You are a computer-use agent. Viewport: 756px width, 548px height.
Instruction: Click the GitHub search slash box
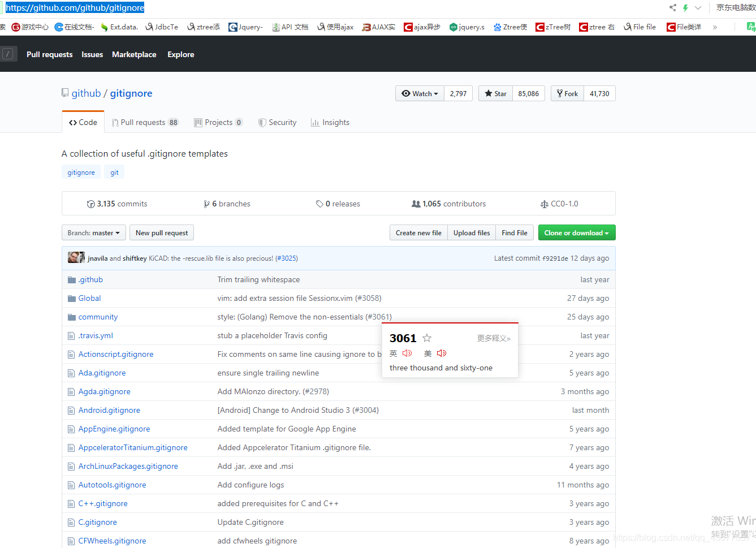[x=8, y=54]
